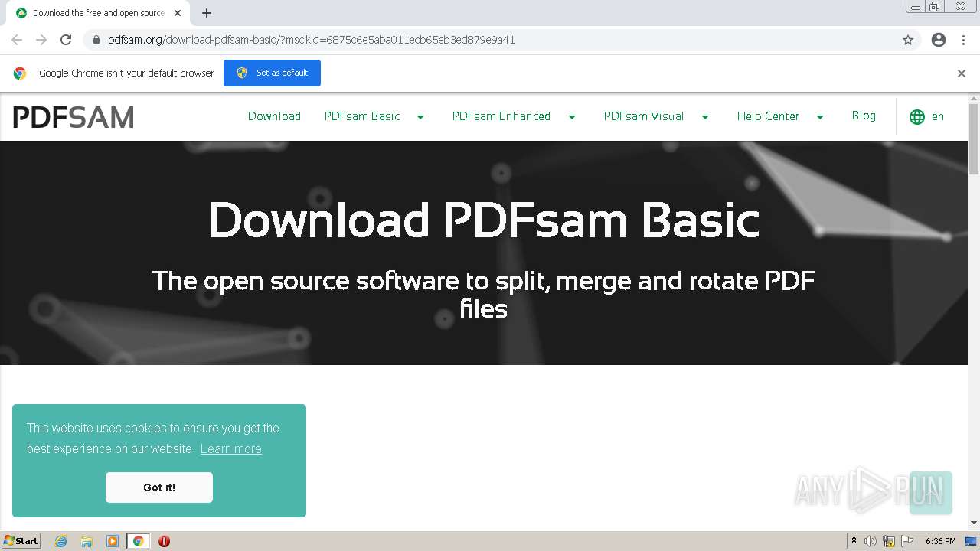Open Chrome's three-dot menu
This screenshot has height=551, width=980.
tap(963, 40)
